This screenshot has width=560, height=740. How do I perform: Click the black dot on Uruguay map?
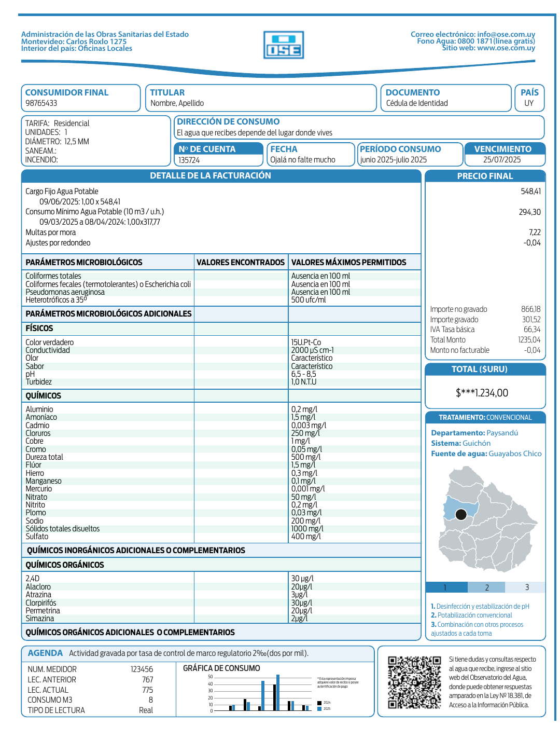pyautogui.click(x=460, y=514)
